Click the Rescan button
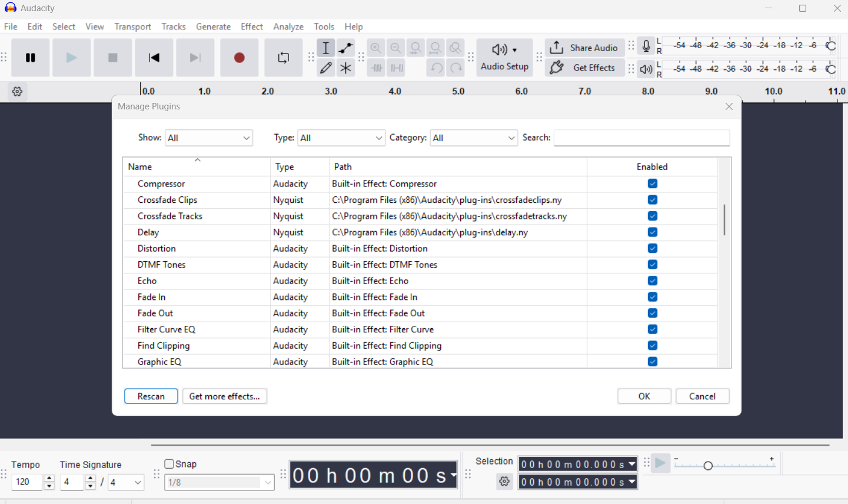 [x=151, y=396]
